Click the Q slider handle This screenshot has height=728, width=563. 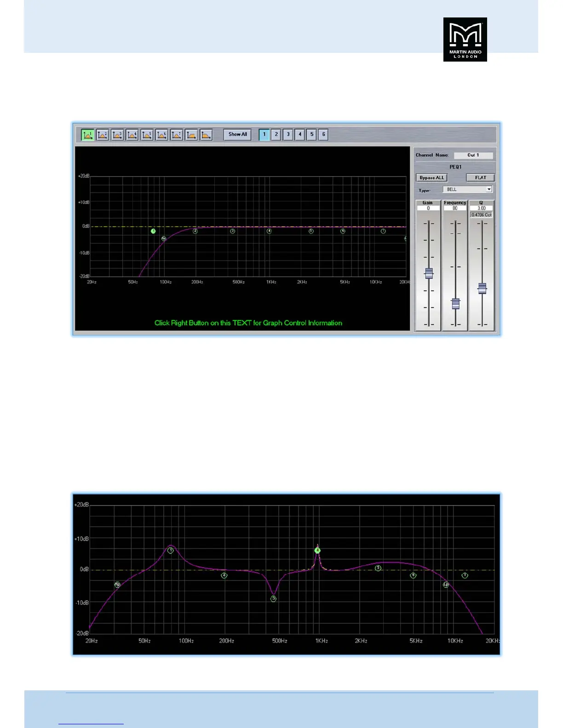[x=482, y=289]
